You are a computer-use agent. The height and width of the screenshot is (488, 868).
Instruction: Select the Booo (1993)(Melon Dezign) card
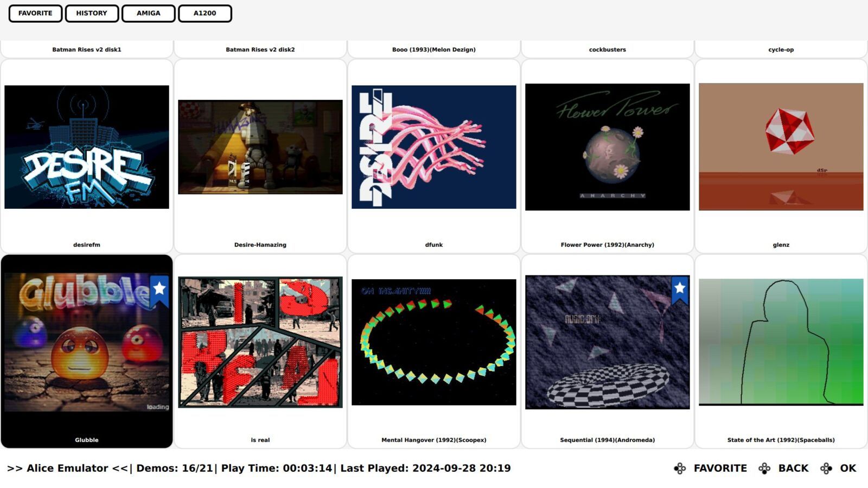coord(434,49)
